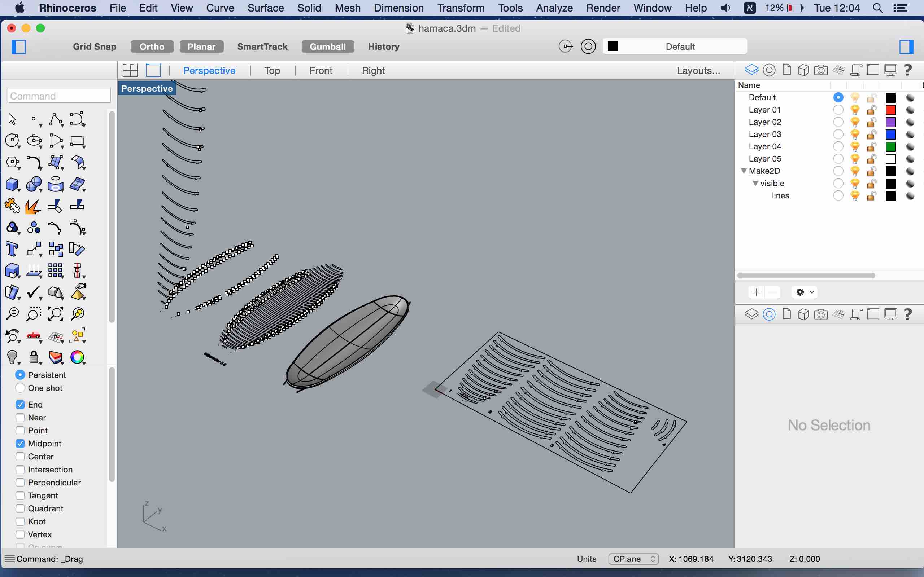
Task: Click the SmartTrack button
Action: point(263,46)
